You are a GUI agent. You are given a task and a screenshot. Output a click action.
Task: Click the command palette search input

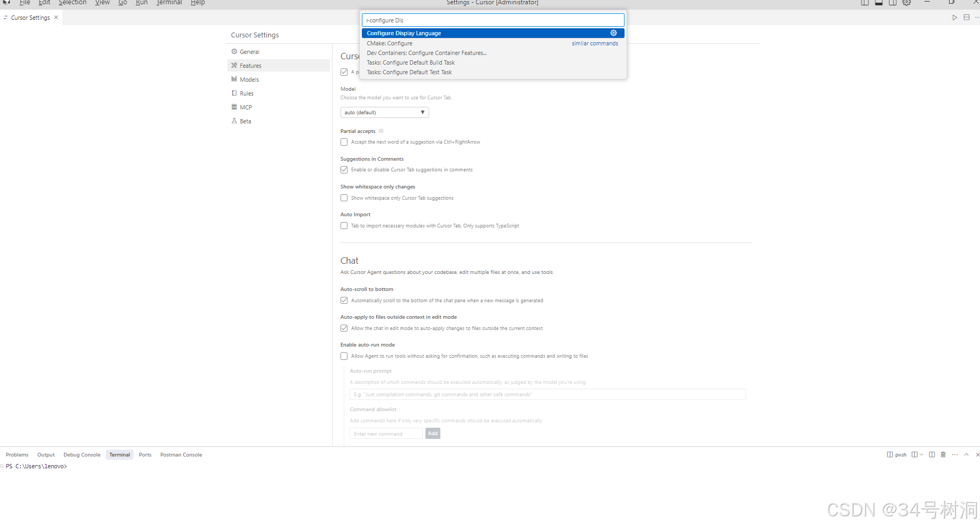(x=493, y=20)
